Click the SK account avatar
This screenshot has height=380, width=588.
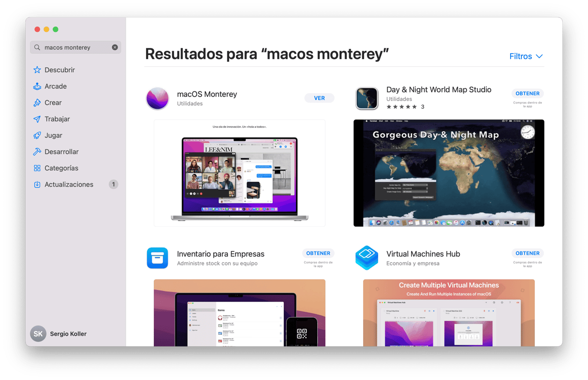coord(38,334)
